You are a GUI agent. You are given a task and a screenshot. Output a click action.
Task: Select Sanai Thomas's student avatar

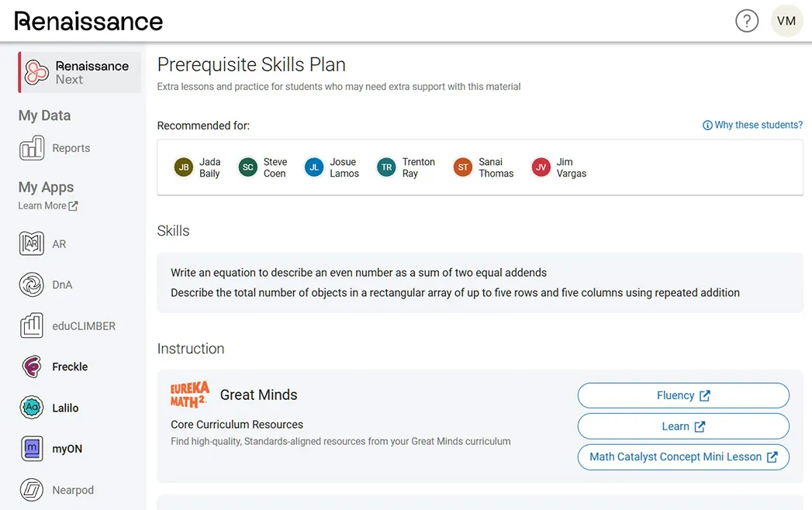pyautogui.click(x=462, y=167)
